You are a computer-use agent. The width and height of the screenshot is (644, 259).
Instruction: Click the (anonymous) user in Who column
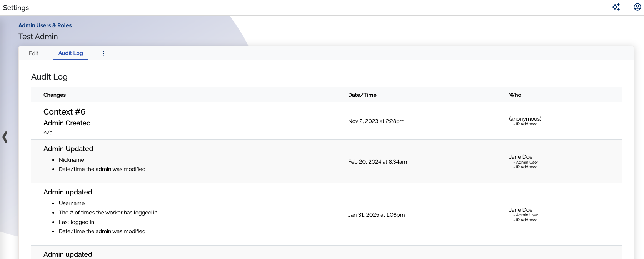[525, 119]
